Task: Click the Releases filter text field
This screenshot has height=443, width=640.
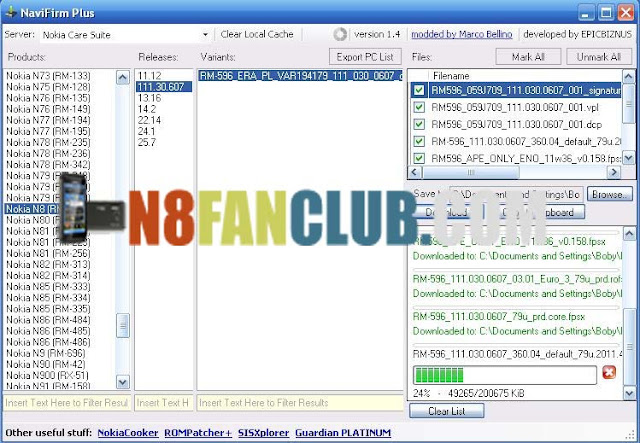Action: [164, 403]
